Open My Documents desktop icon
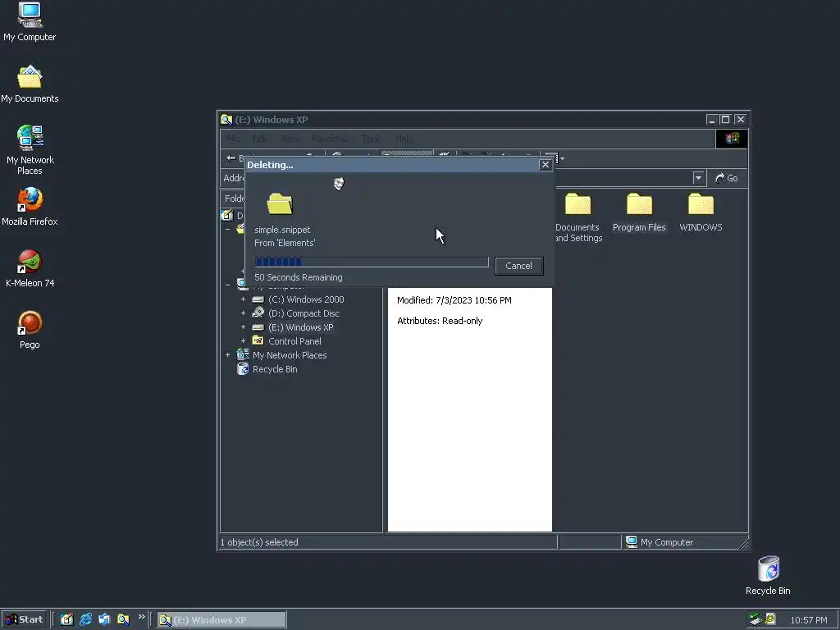 click(x=30, y=84)
